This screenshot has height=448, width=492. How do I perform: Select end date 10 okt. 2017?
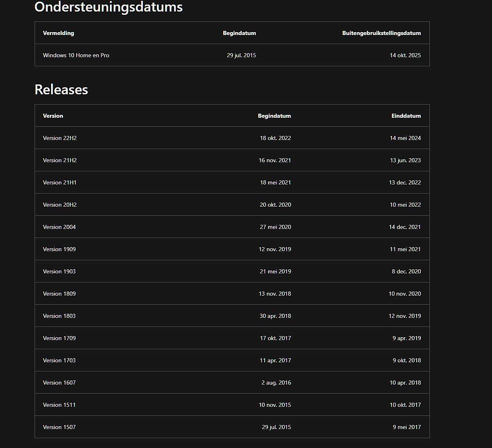click(405, 405)
